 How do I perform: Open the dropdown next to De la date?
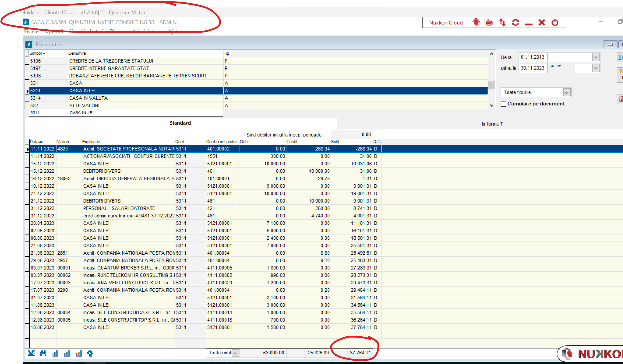tap(596, 57)
